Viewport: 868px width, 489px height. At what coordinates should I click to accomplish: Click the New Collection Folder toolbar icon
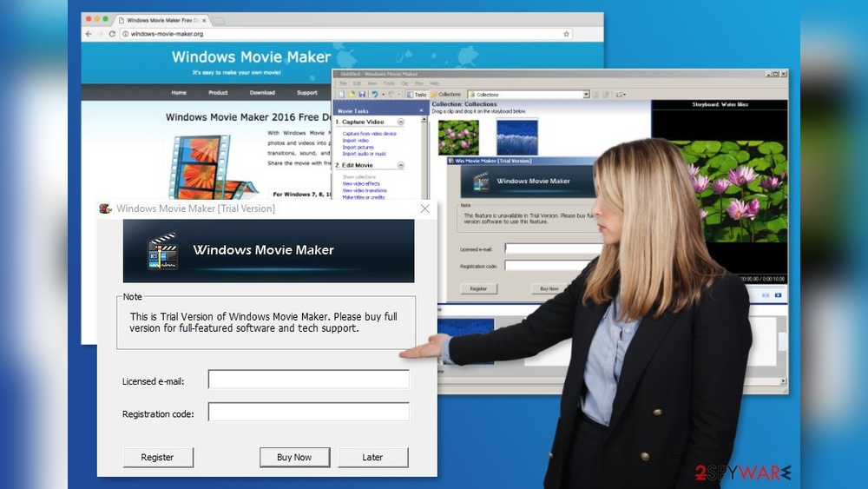click(606, 95)
